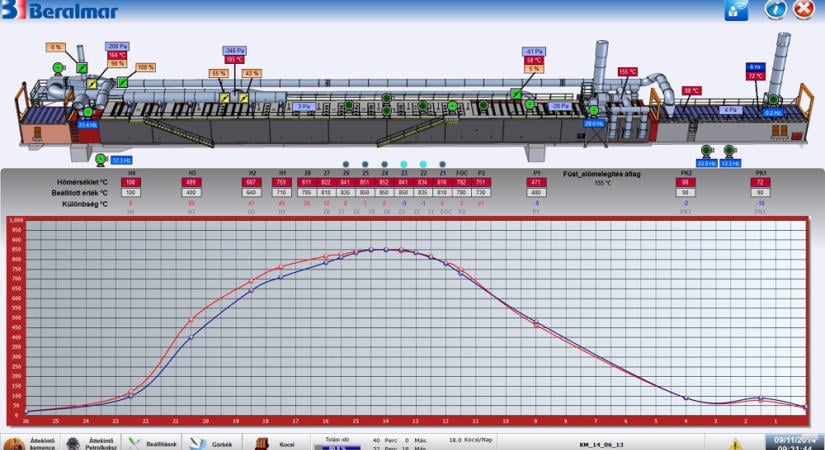825x450 pixels.
Task: Click the Füst_előmelegítés átlag label
Action: click(x=602, y=174)
